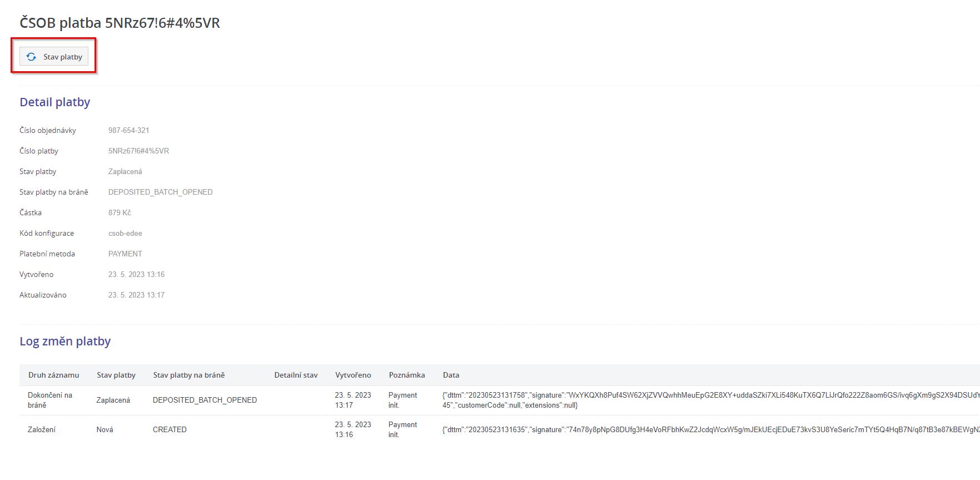Select the PAYMENT method value

point(125,254)
